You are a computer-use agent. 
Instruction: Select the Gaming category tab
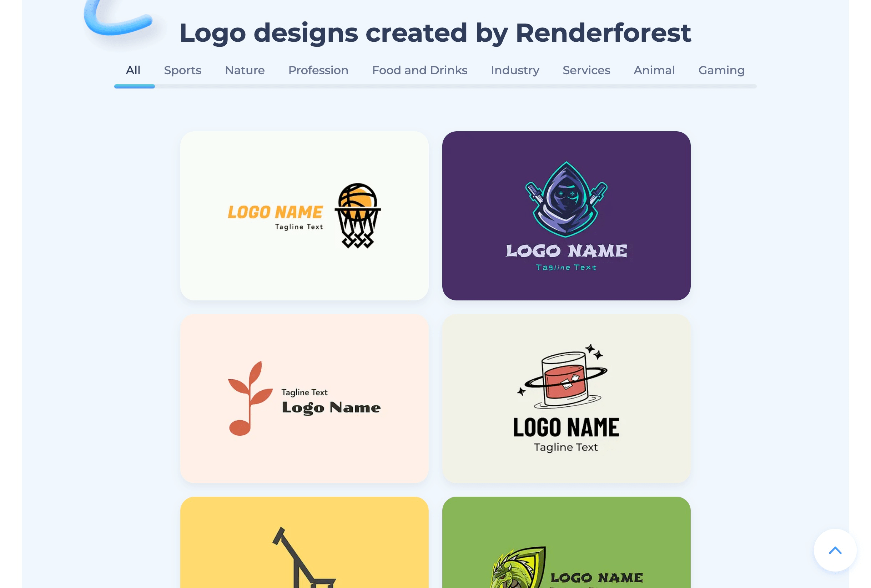click(x=721, y=70)
